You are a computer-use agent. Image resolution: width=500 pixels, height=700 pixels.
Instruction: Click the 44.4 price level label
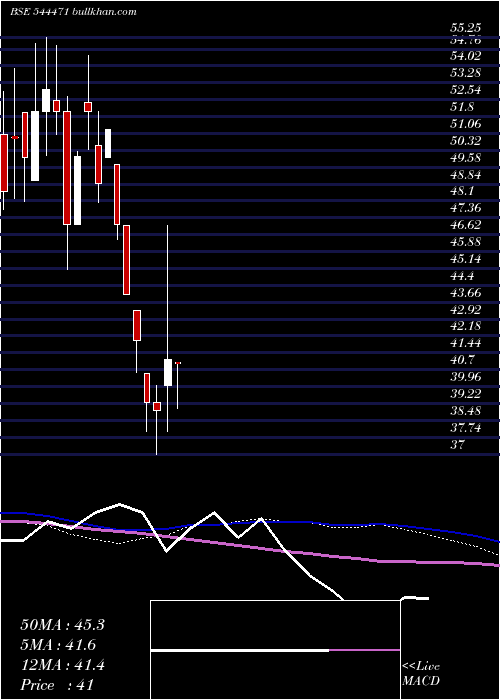click(x=462, y=275)
